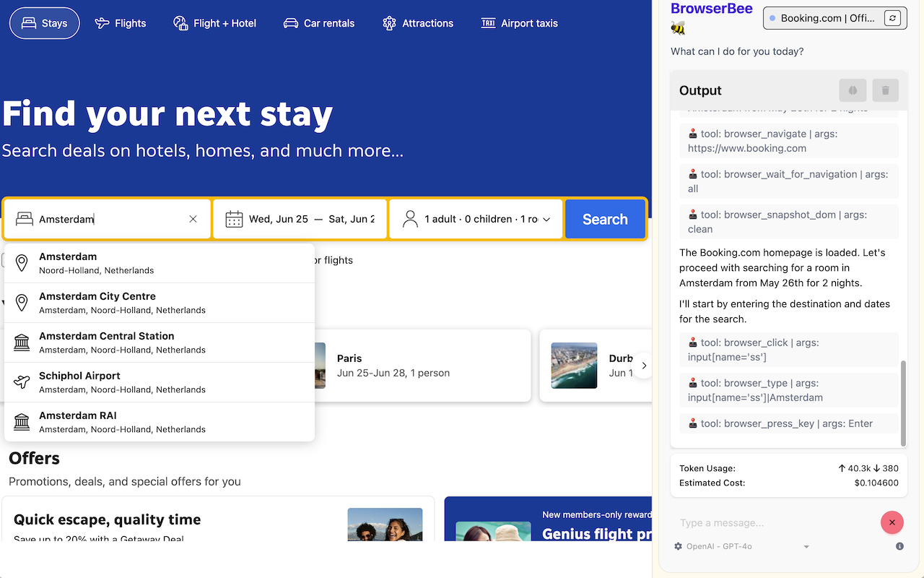Expand the OpenAI - GPT-4o model dropdown
The image size is (924, 578).
[747, 546]
